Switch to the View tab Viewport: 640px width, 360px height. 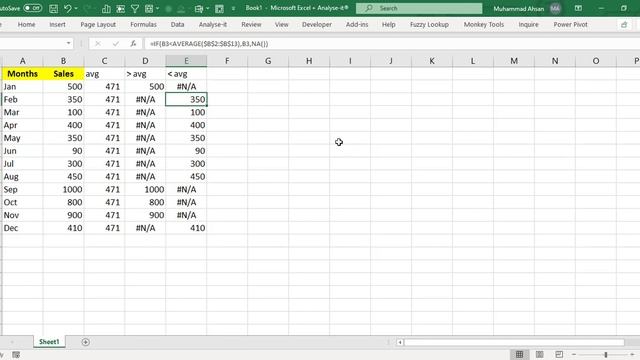pos(282,24)
